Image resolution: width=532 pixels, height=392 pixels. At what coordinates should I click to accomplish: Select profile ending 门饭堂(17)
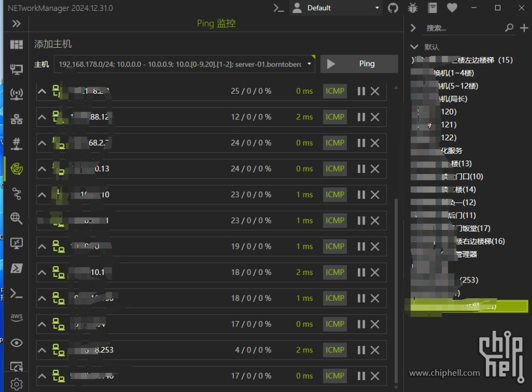(451, 228)
